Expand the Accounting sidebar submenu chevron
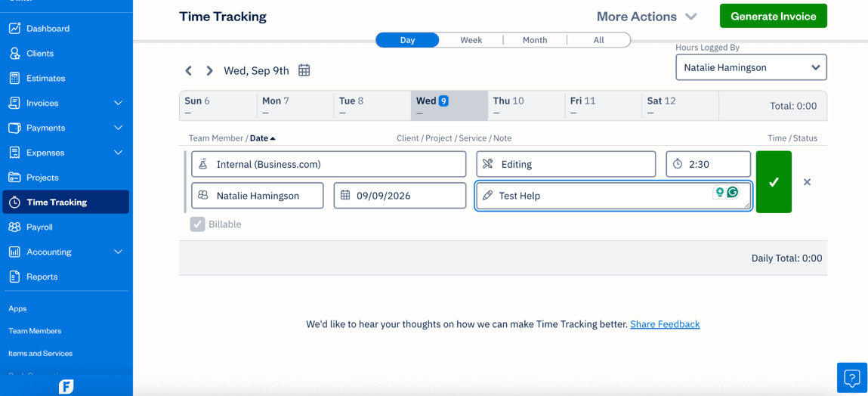This screenshot has height=396, width=868. coord(118,252)
